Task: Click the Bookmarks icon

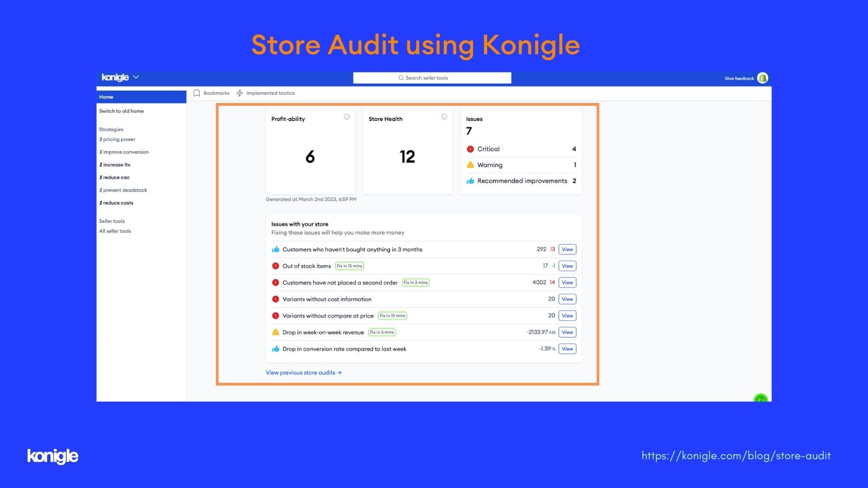Action: (x=196, y=93)
